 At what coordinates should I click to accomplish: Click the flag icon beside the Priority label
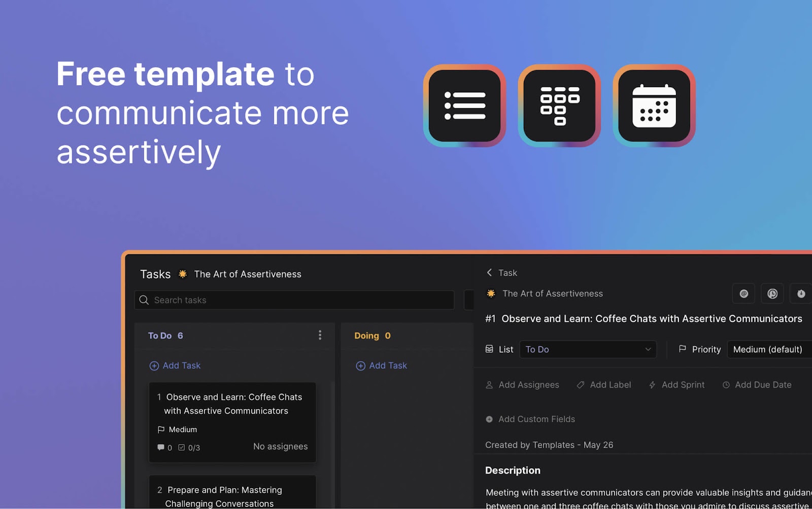[x=683, y=349]
